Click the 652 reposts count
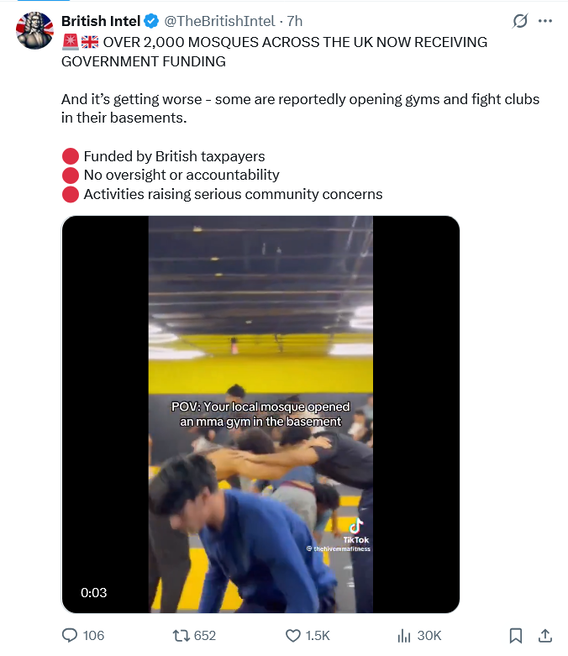Screen dimensions: 568x656 pos(205,636)
